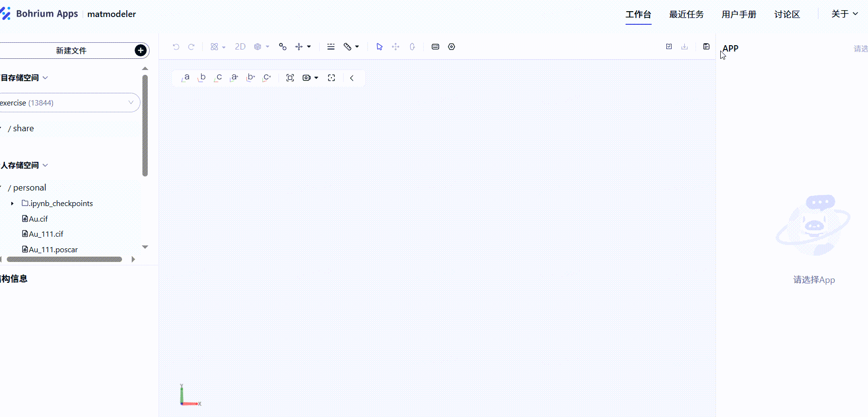View along the c* reciprocal axis
Image resolution: width=868 pixels, height=417 pixels.
266,78
